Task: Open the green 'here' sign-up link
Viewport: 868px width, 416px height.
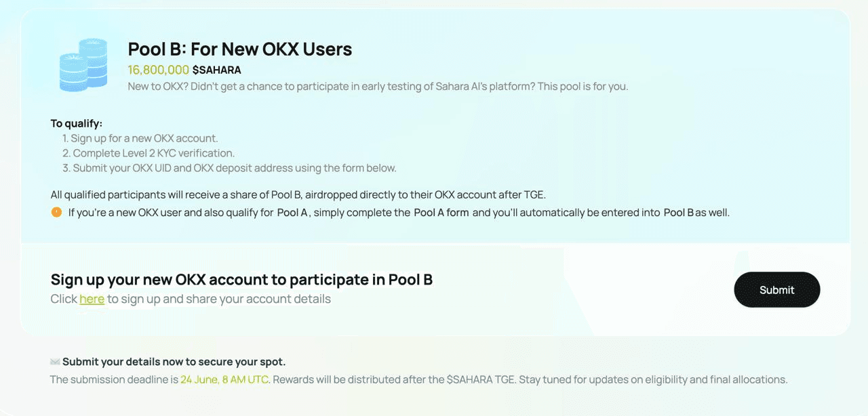Action: tap(92, 299)
